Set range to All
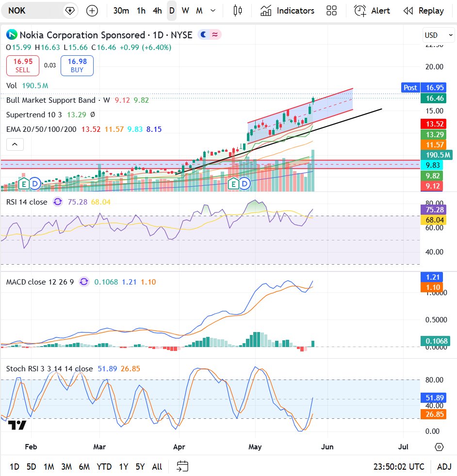This screenshot has width=457, height=476. click(x=157, y=467)
